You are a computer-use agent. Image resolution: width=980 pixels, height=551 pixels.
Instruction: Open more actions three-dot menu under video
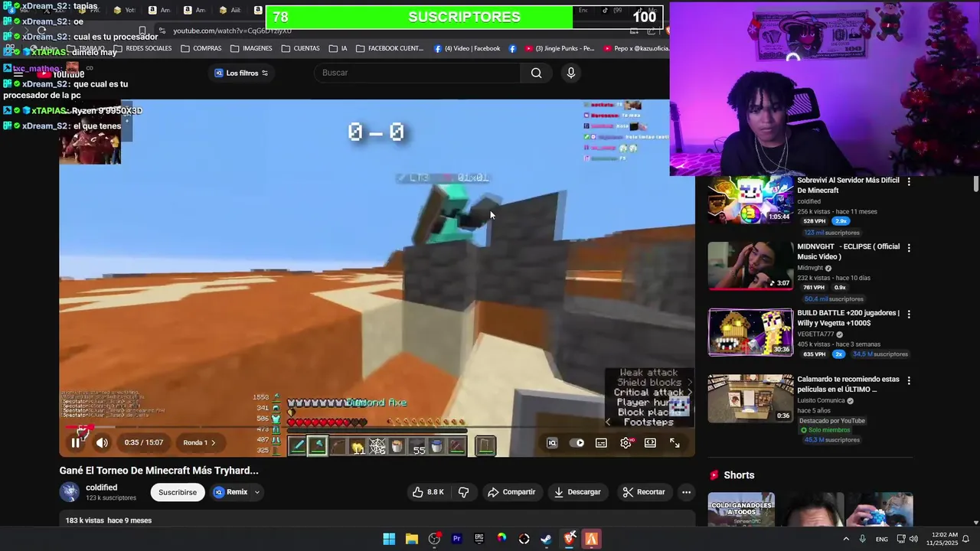(x=686, y=492)
